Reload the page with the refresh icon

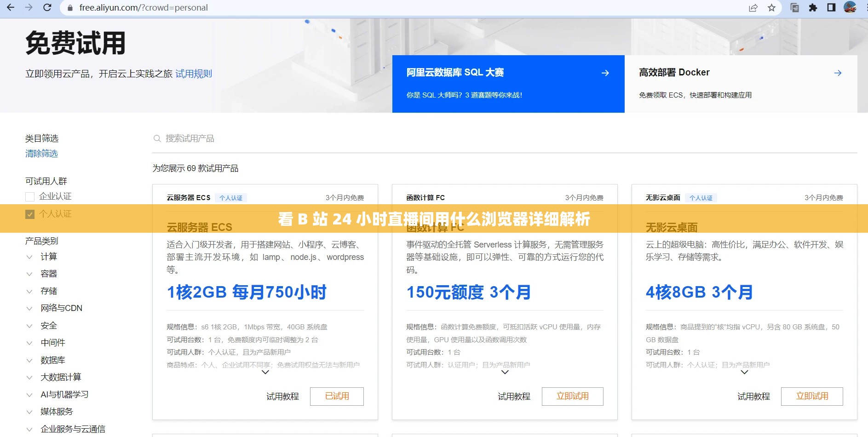47,8
